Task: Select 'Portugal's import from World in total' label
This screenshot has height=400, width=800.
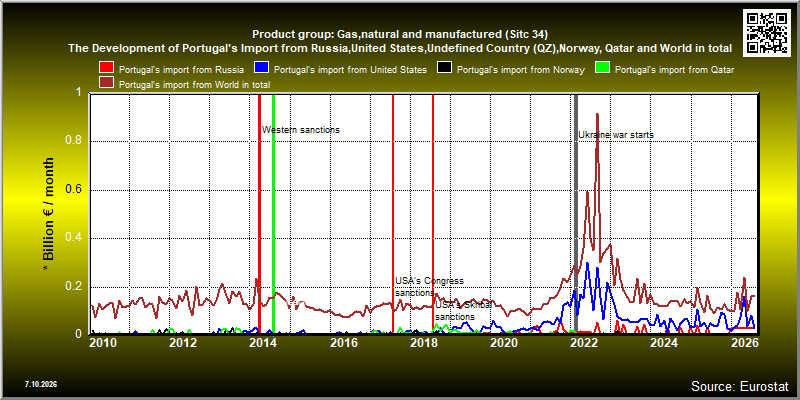Action: click(194, 84)
